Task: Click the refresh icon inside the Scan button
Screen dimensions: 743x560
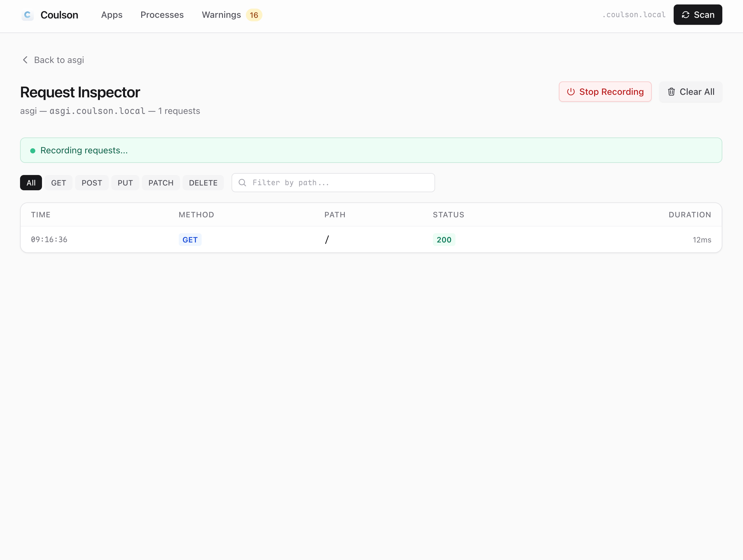Action: pos(685,14)
